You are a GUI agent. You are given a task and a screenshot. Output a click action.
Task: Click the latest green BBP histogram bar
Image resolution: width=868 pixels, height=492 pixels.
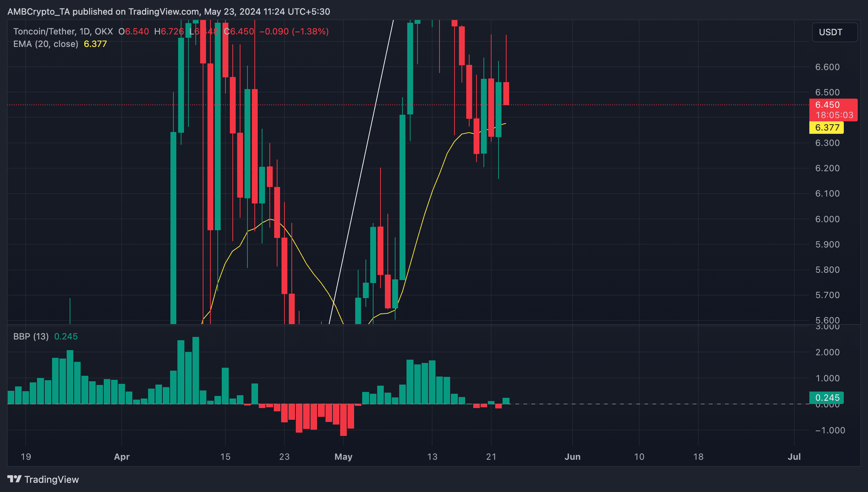[506, 401]
